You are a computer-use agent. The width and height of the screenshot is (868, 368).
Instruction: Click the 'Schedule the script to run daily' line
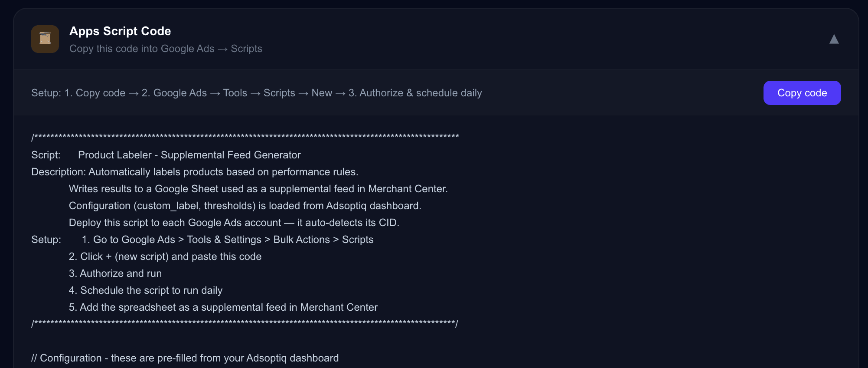coord(145,290)
